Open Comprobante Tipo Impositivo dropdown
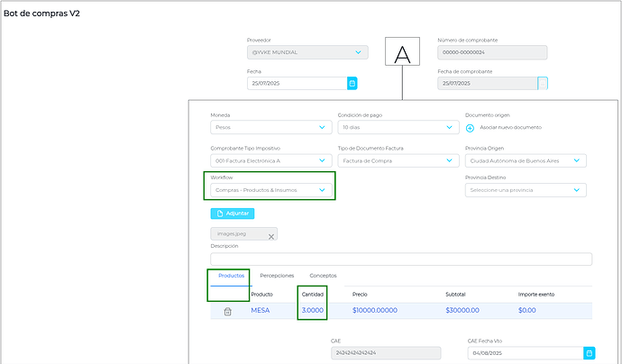The image size is (622, 364). click(271, 160)
